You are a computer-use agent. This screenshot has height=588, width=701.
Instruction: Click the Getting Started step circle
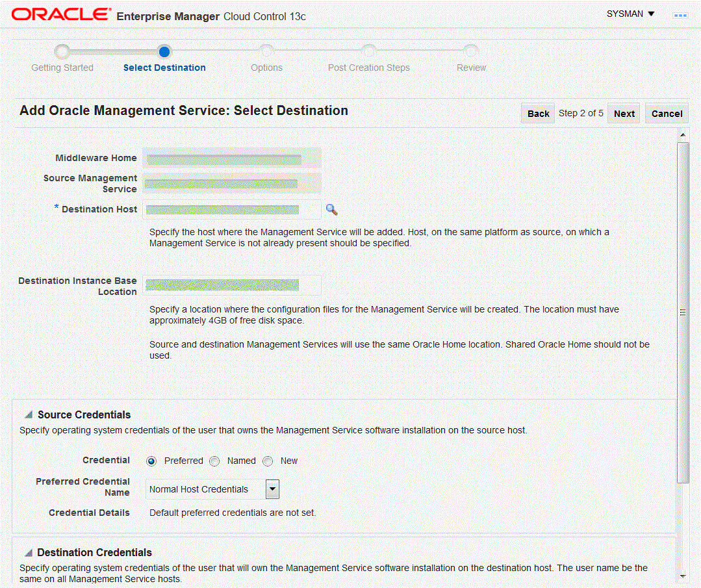coord(62,52)
